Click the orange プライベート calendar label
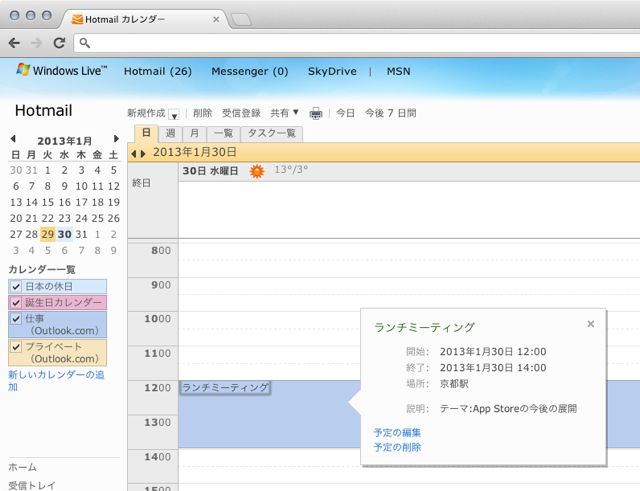Image resolution: width=640 pixels, height=491 pixels. pyautogui.click(x=62, y=353)
